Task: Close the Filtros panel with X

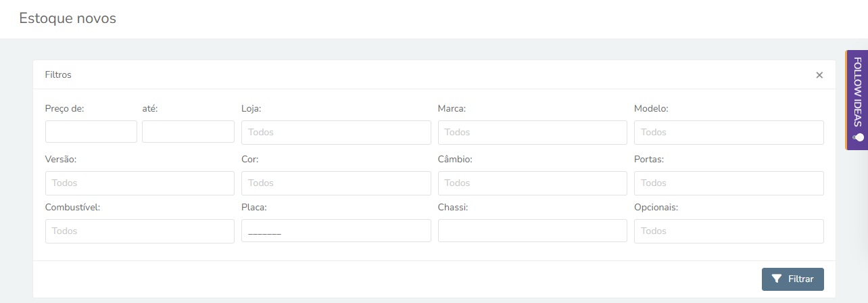Action: point(819,75)
